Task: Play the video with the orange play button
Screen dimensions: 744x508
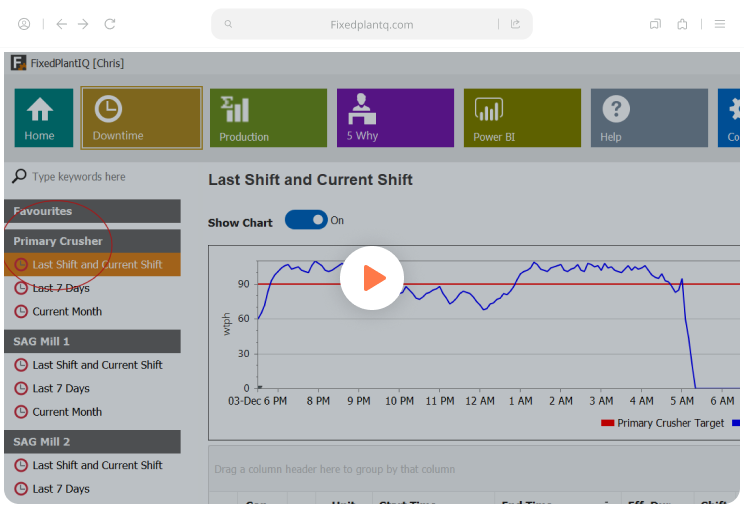Action: click(x=372, y=278)
